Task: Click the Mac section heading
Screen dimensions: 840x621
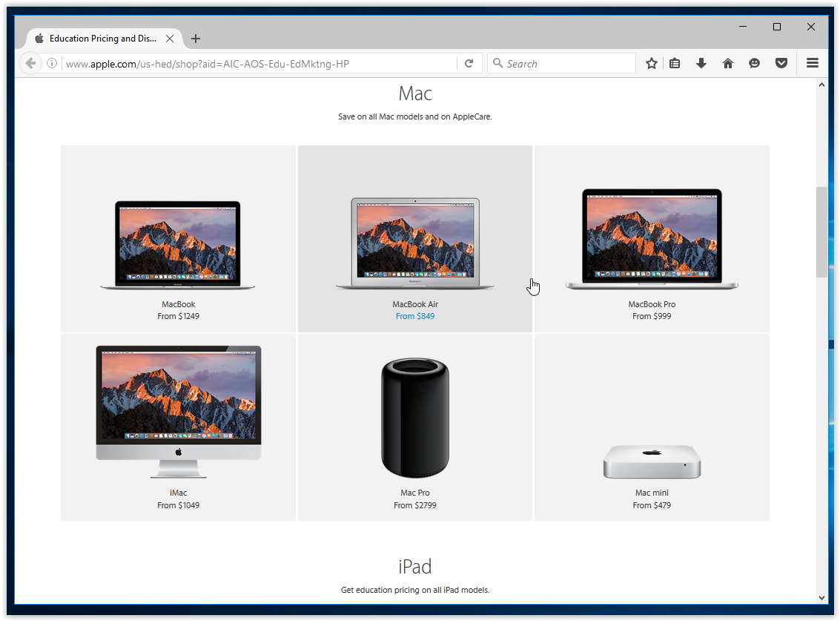Action: tap(415, 93)
